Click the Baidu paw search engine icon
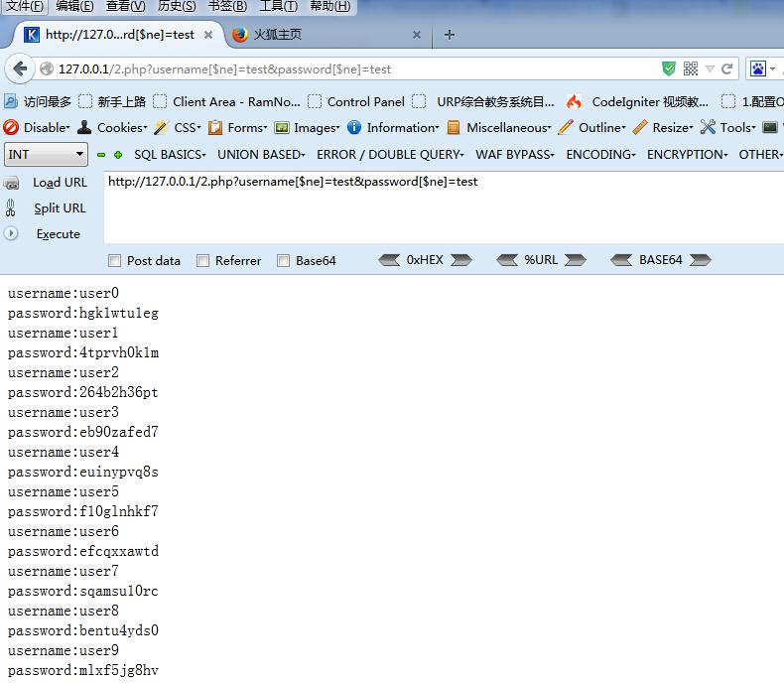Screen dimensions: 784x684 click(x=758, y=68)
